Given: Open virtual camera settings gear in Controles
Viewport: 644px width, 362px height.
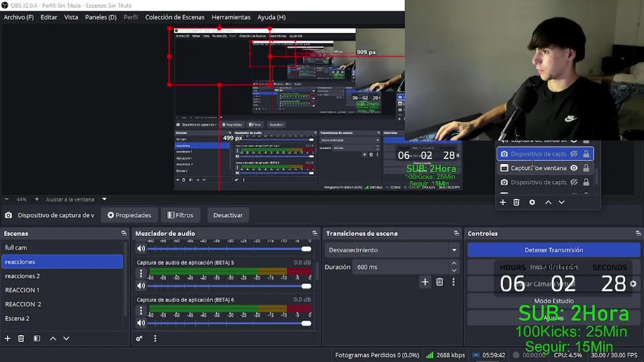Looking at the screenshot, I should (633, 284).
